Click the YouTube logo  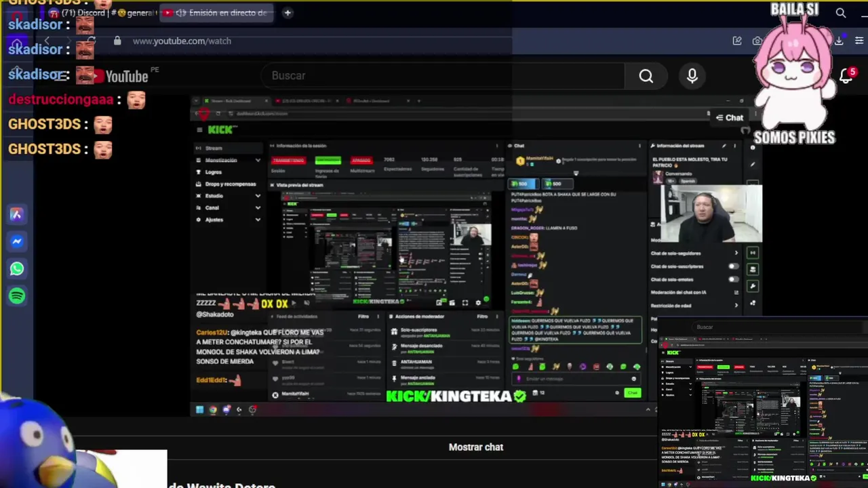(x=121, y=76)
